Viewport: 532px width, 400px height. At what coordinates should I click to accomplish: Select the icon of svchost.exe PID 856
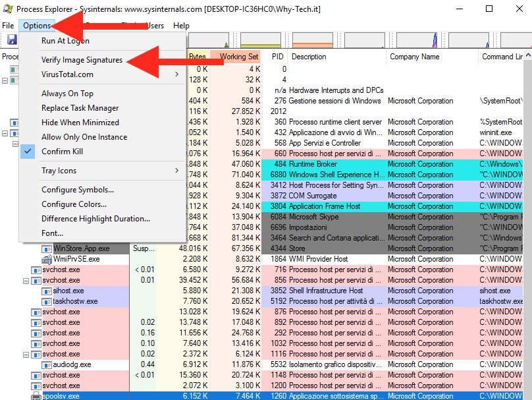(36, 281)
